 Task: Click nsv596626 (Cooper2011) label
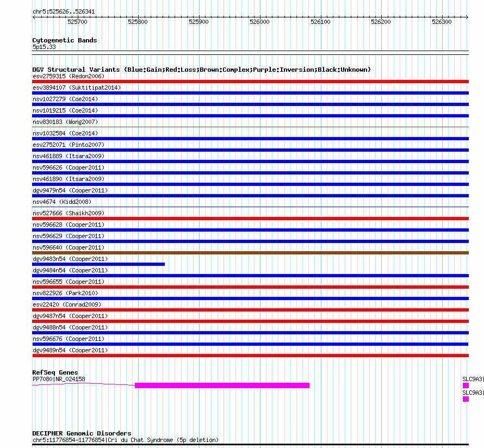(69, 167)
